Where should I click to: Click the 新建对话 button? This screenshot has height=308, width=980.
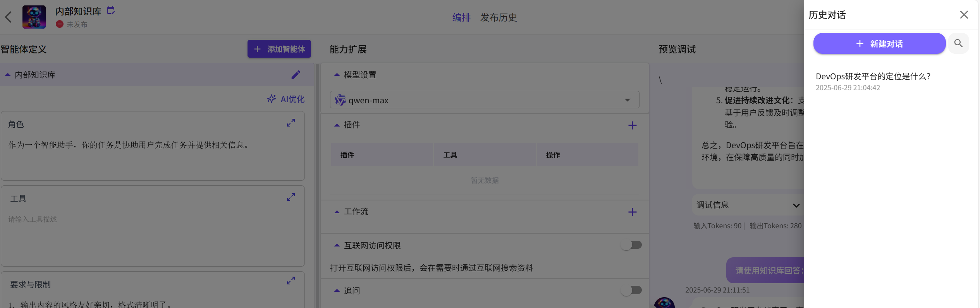click(879, 43)
